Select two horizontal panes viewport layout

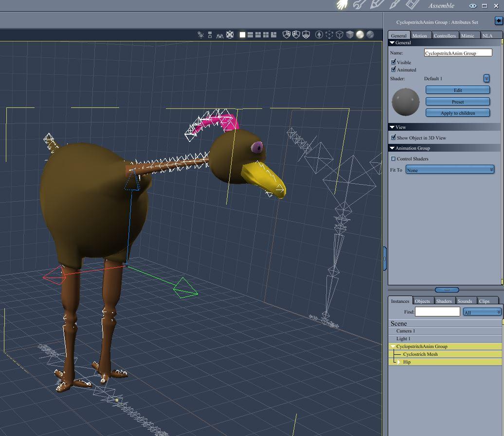pyautogui.click(x=250, y=35)
